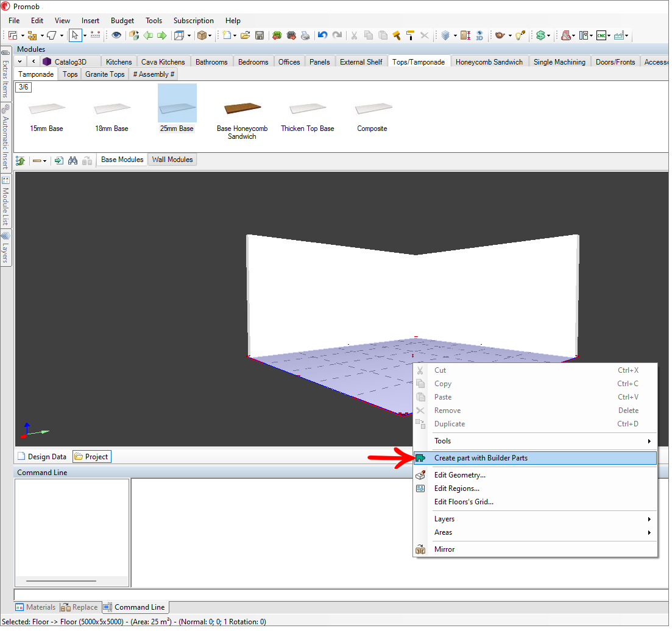
Task: Click the Wall Modules button
Action: (x=172, y=160)
